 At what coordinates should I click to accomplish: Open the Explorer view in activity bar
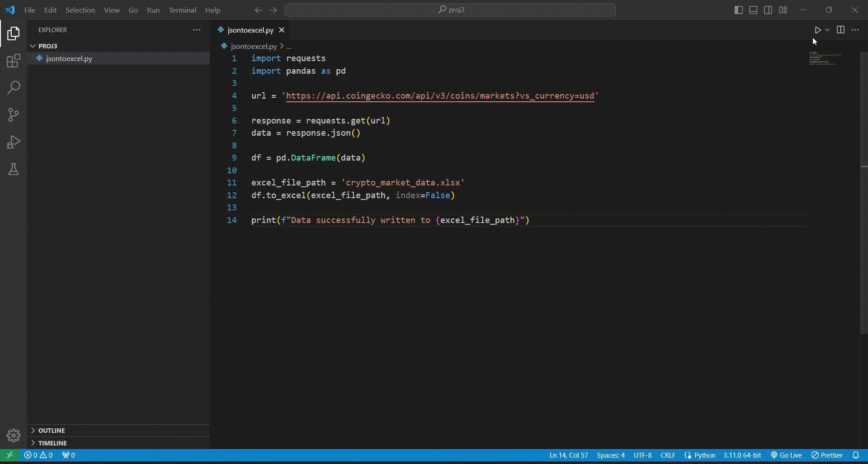(14, 33)
